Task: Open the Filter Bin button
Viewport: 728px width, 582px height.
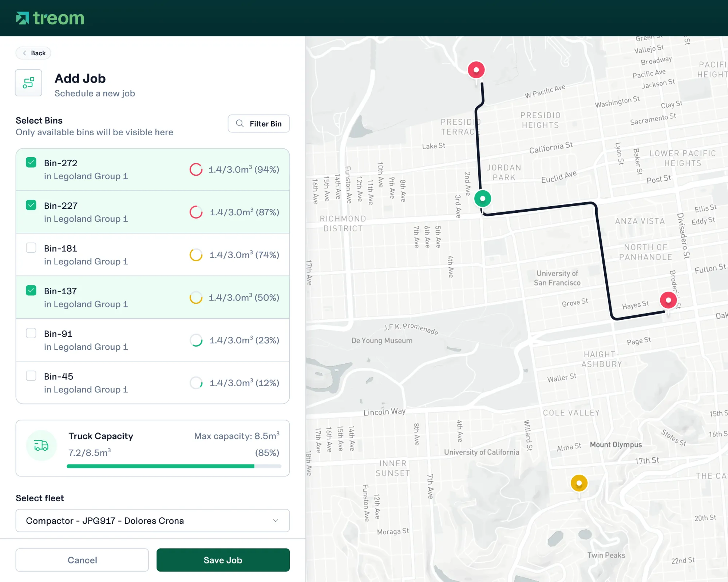Action: pos(259,124)
